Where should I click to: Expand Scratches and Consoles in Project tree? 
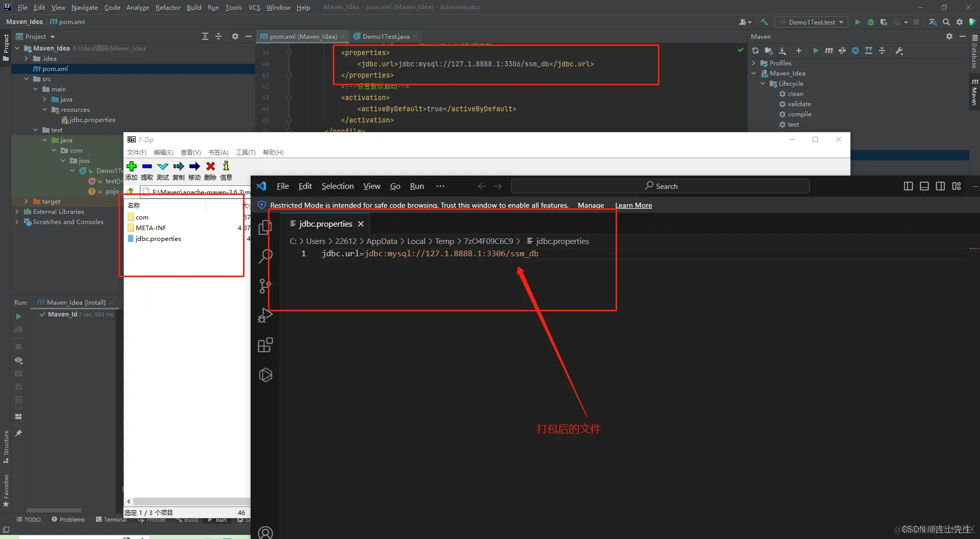17,222
